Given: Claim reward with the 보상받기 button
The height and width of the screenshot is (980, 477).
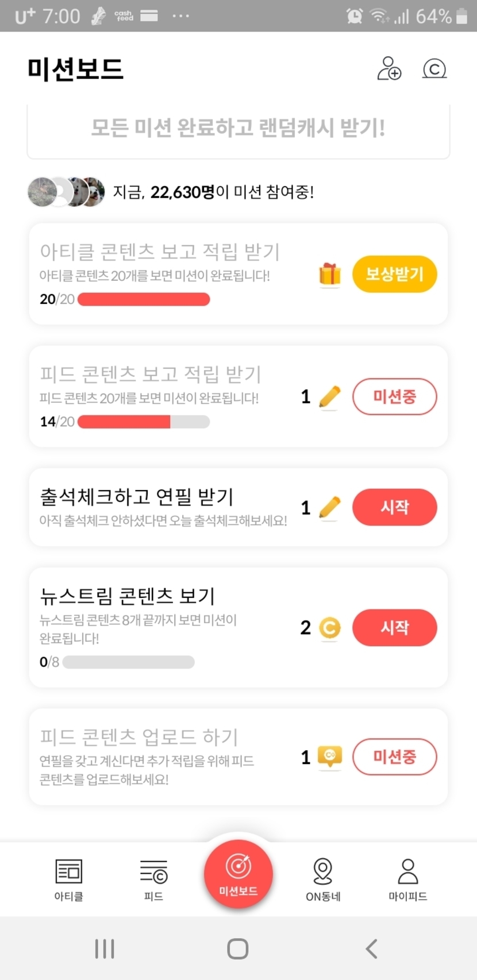Looking at the screenshot, I should point(394,274).
